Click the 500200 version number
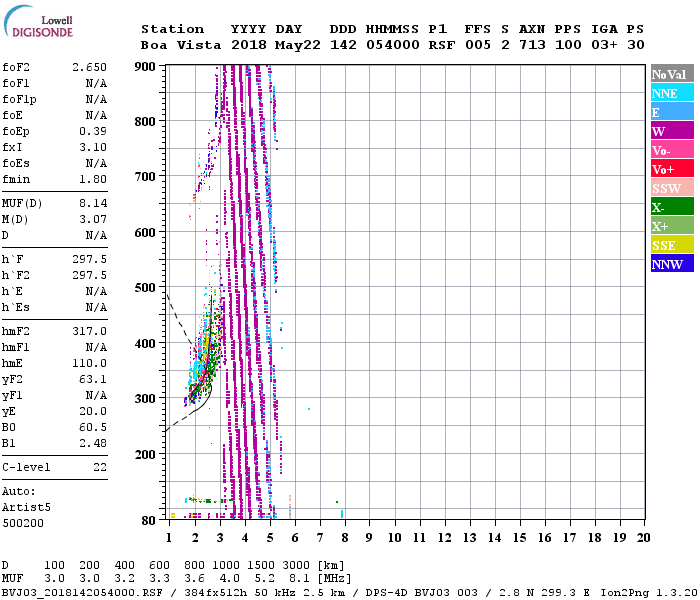The height and width of the screenshot is (600, 700). [23, 523]
